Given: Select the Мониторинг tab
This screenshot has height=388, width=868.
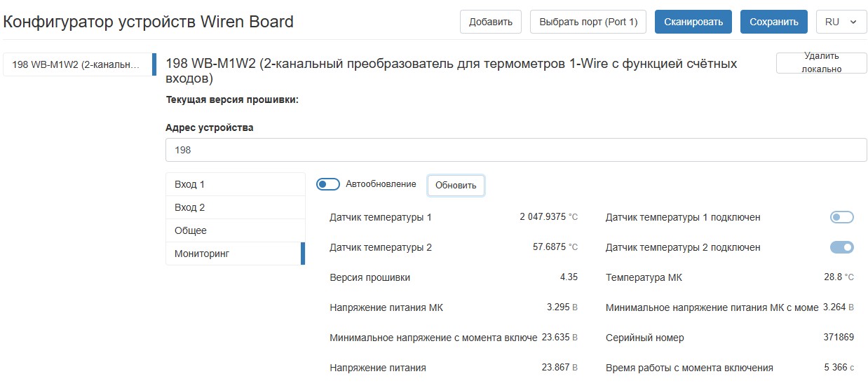Looking at the screenshot, I should coord(235,254).
